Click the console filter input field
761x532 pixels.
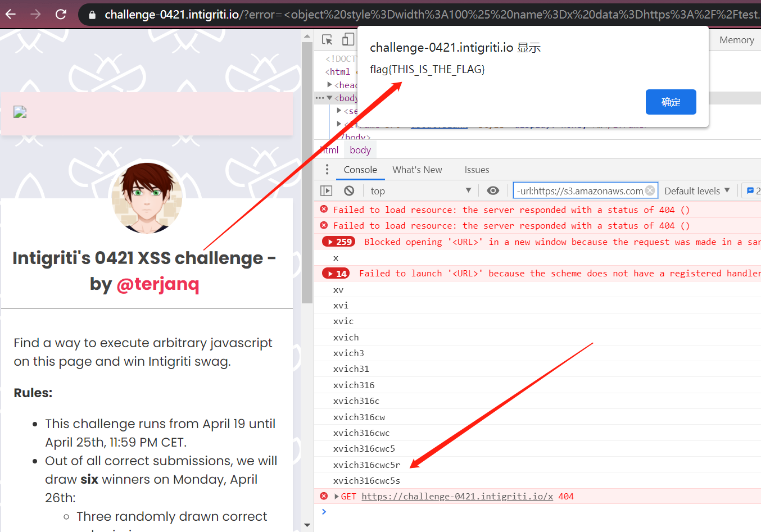579,191
